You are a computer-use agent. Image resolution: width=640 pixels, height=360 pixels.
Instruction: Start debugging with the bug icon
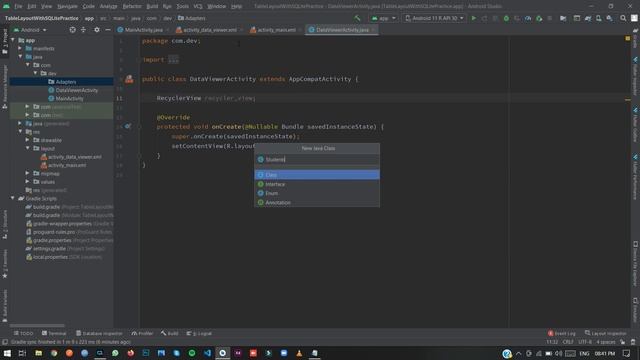(506, 18)
